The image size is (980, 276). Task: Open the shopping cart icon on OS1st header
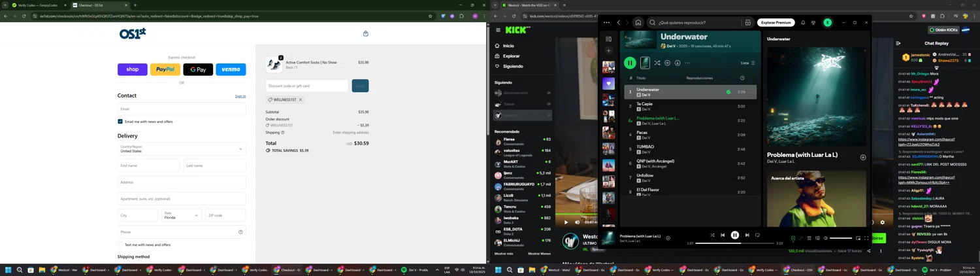pyautogui.click(x=366, y=33)
